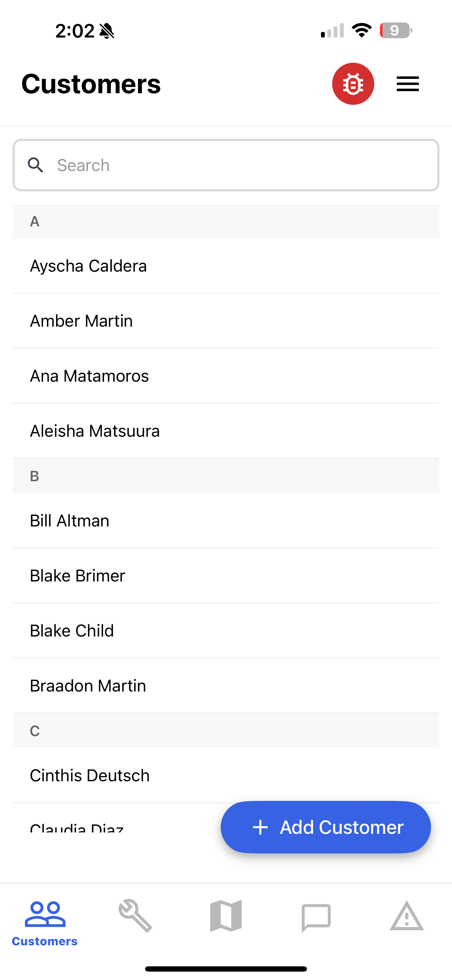This screenshot has height=980, width=452.
Task: Open the warning alerts tab
Action: [x=406, y=917]
